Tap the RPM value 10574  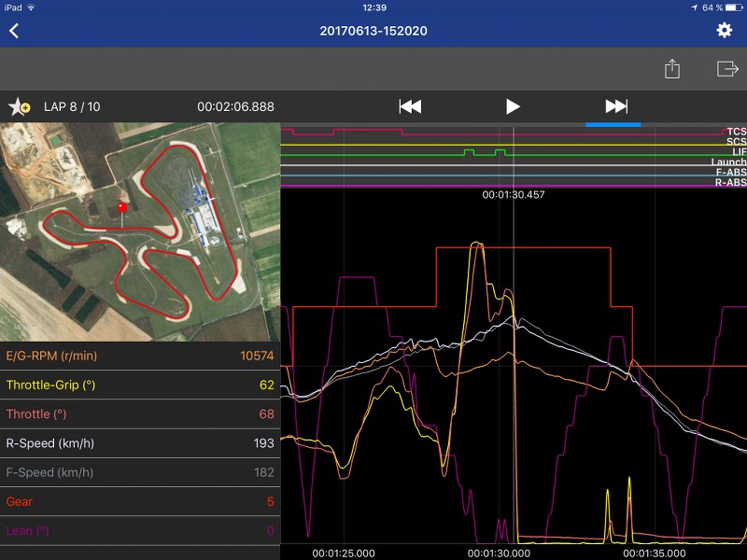257,356
